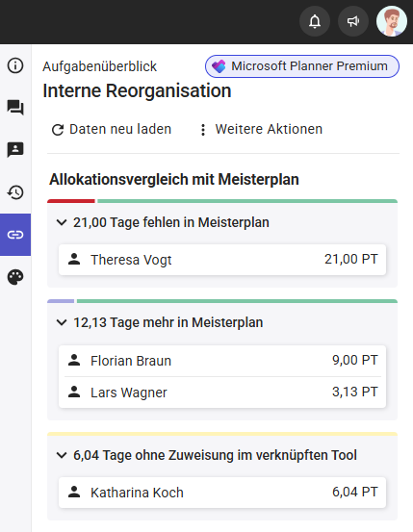Open the color palette icon in the sidebar
The height and width of the screenshot is (532, 413).
(x=15, y=277)
